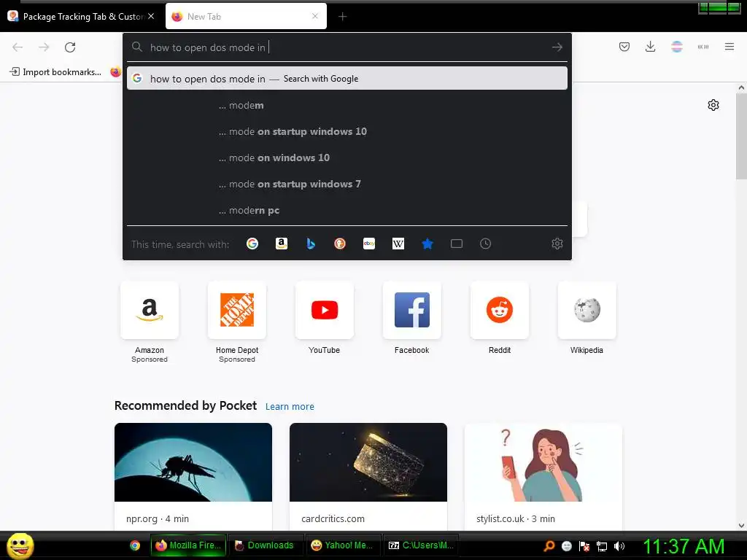The width and height of the screenshot is (747, 560).
Task: Open new tab personalize gear icon
Action: (713, 105)
